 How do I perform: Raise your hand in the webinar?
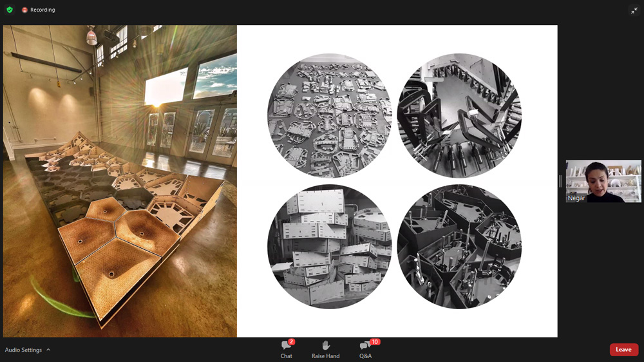pyautogui.click(x=325, y=349)
